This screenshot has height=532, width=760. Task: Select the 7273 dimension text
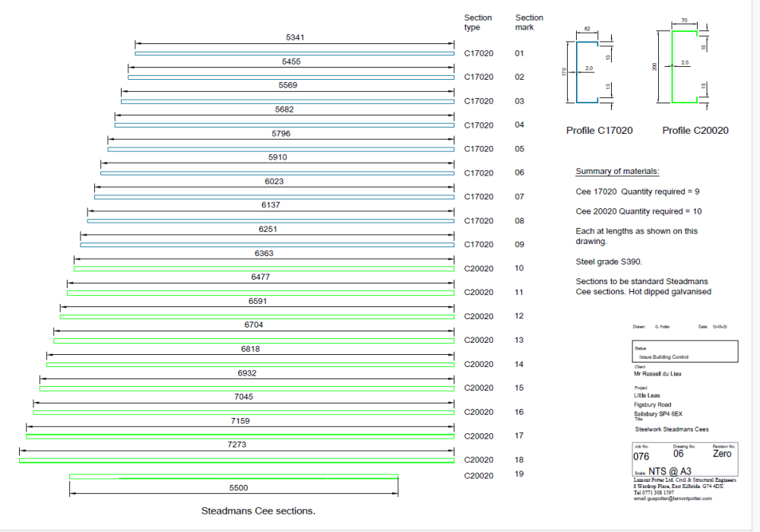tap(236, 445)
